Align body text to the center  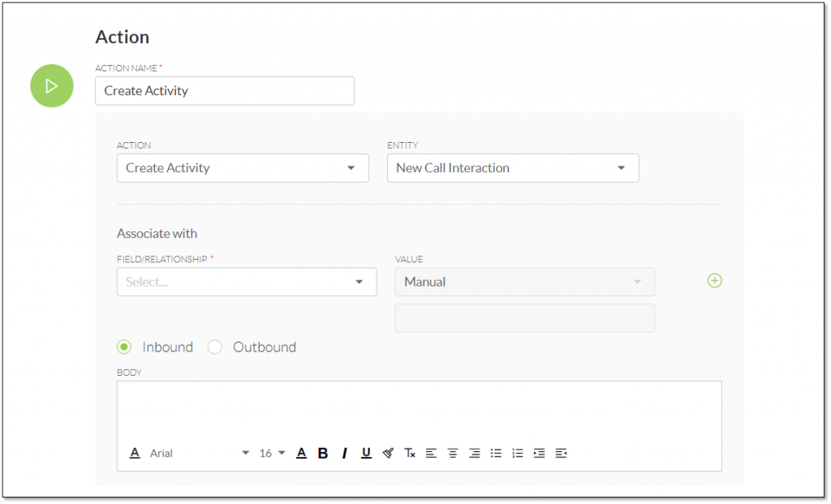pyautogui.click(x=453, y=453)
